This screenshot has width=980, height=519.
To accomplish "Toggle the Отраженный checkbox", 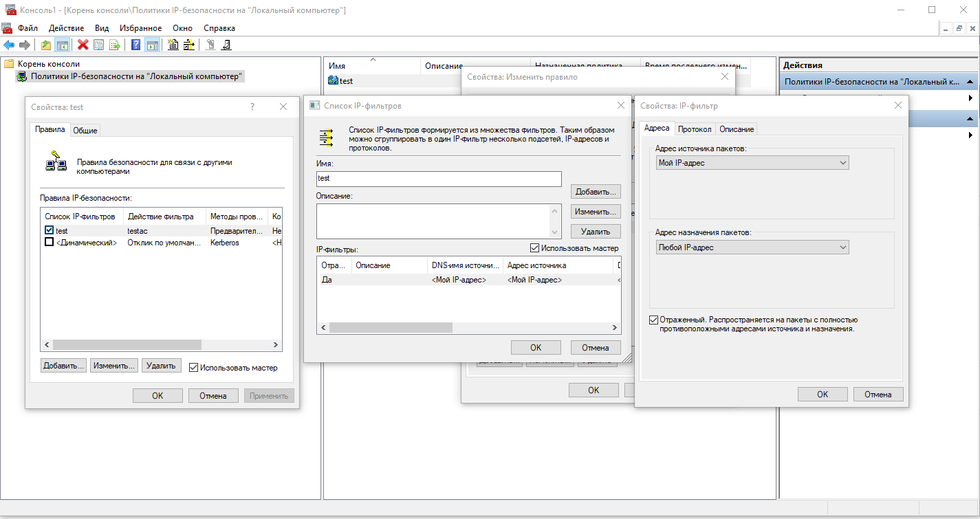I will tap(653, 320).
